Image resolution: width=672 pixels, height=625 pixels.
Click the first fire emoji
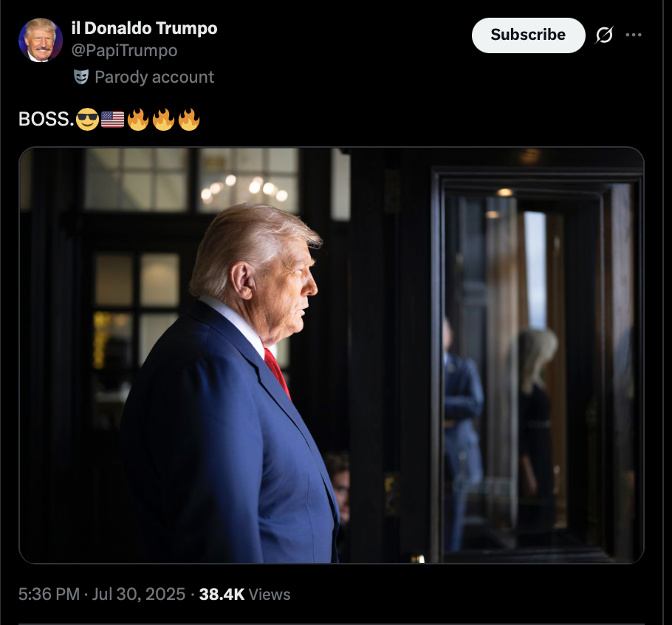138,119
